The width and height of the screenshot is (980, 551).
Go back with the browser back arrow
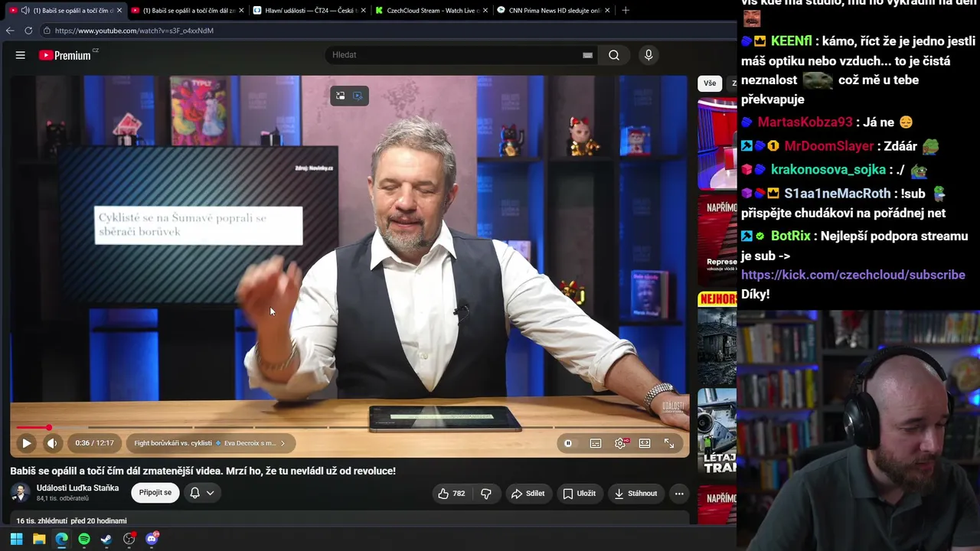click(x=10, y=31)
